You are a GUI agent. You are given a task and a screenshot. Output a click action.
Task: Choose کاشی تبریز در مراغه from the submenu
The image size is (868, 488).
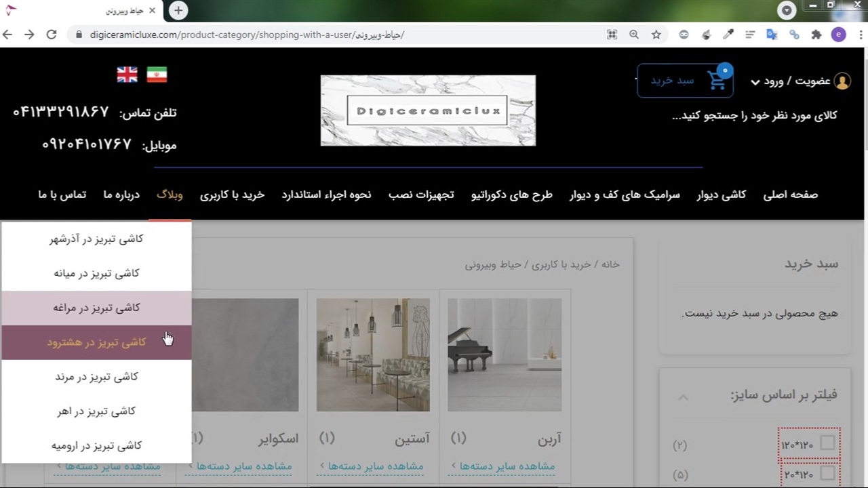[96, 308]
